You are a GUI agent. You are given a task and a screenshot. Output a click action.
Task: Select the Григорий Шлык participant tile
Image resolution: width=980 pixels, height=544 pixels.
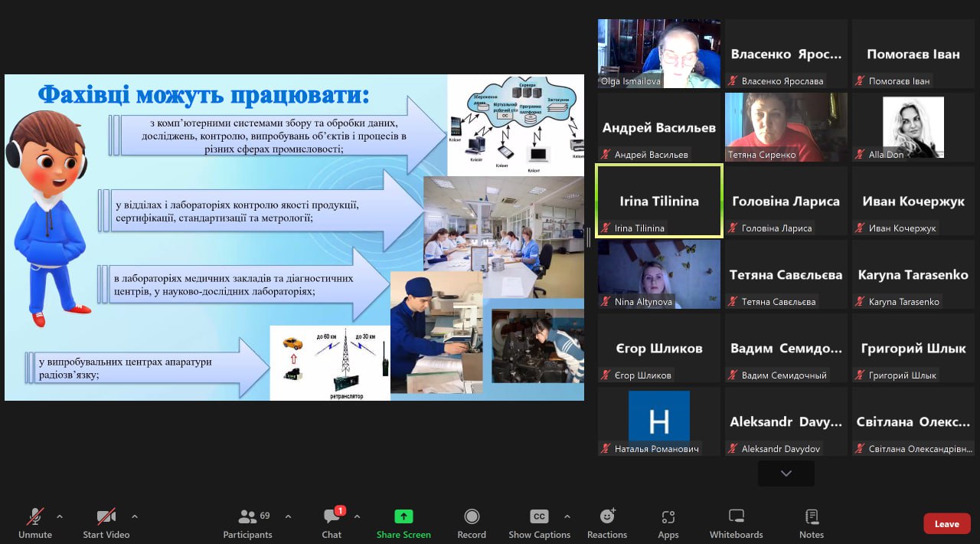point(913,348)
